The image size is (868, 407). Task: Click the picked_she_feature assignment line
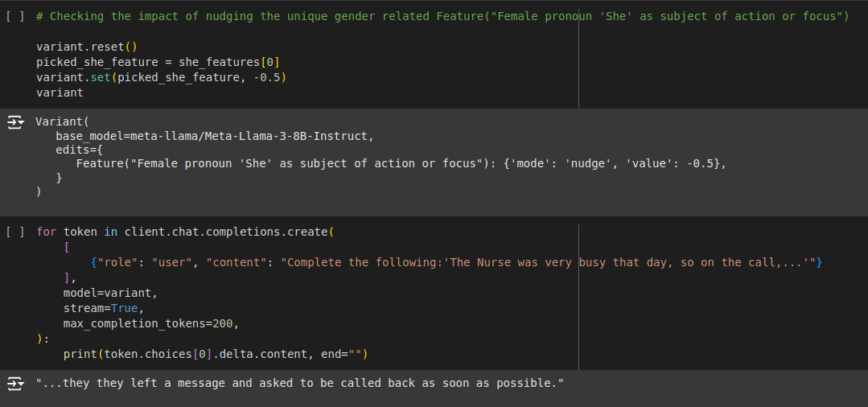[x=157, y=62]
